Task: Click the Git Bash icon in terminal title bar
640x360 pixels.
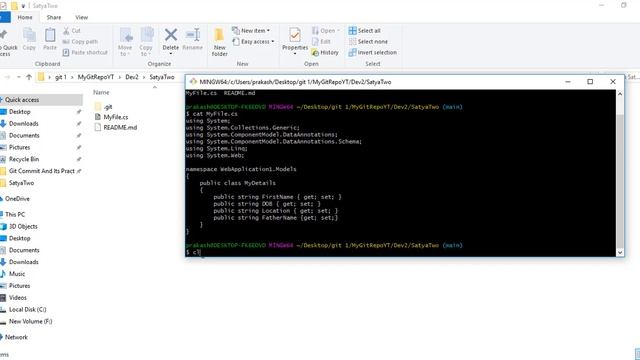Action: click(193, 82)
